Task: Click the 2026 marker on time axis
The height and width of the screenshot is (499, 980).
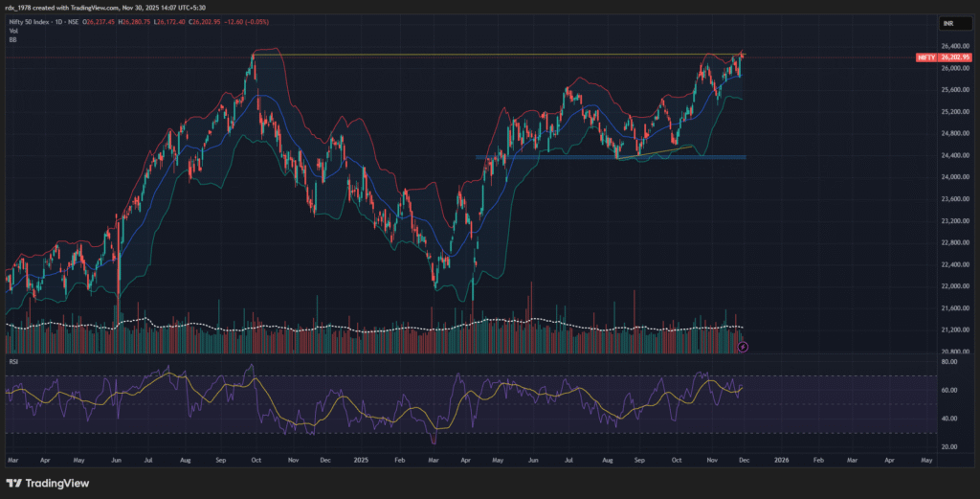Action: (x=781, y=461)
